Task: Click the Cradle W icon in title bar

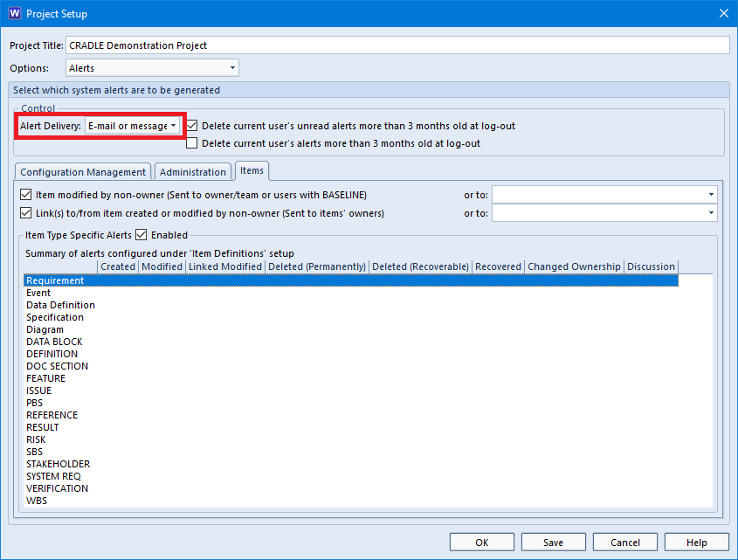Action: (x=15, y=13)
